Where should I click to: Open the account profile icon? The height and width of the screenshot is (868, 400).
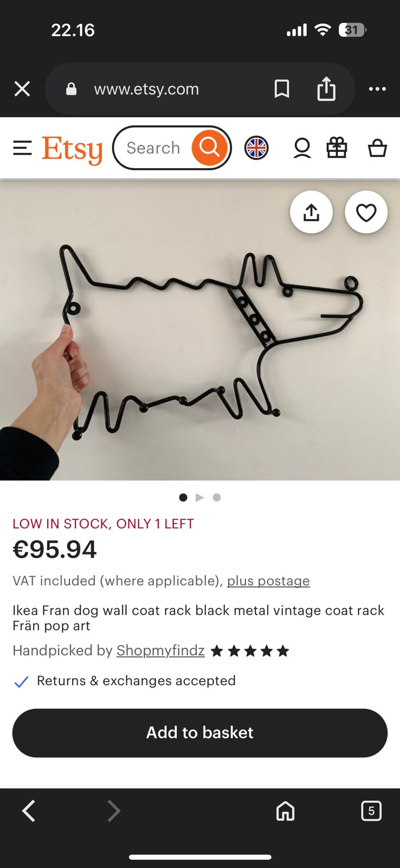(x=302, y=148)
